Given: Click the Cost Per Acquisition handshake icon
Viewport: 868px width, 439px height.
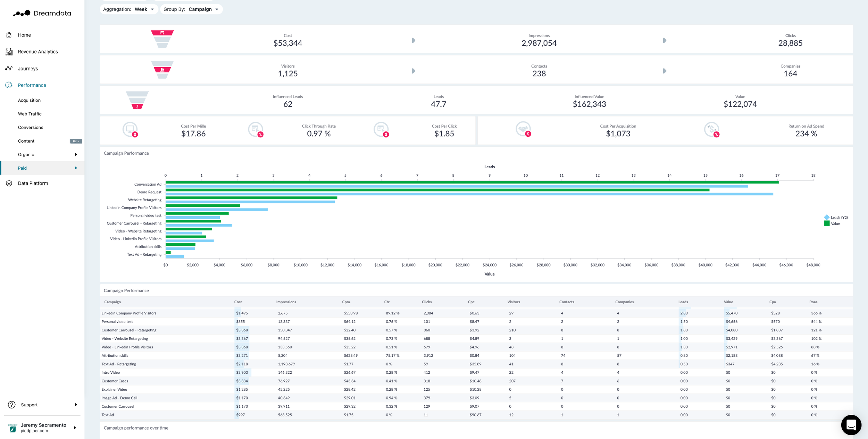Looking at the screenshot, I should (x=524, y=129).
